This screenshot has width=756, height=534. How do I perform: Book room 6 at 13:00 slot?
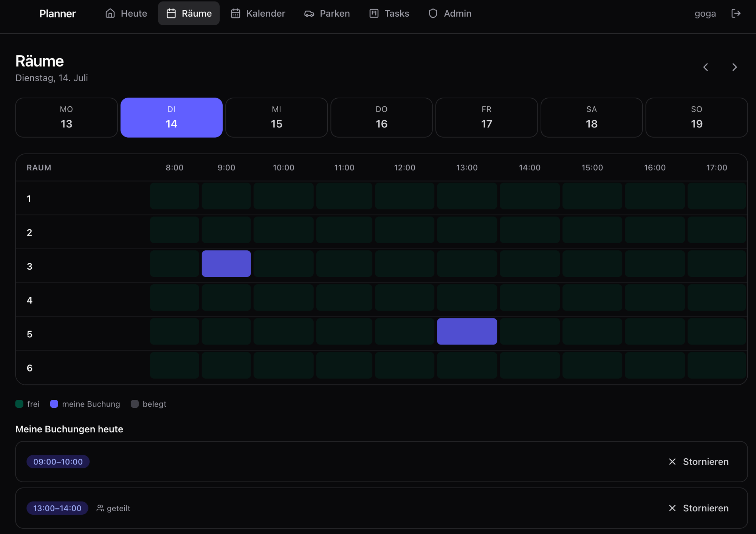tap(467, 365)
